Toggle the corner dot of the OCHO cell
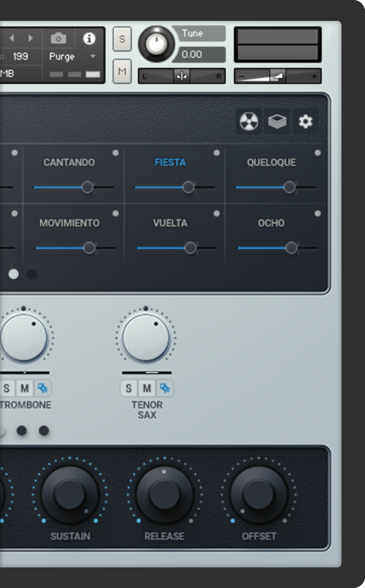 tap(318, 213)
